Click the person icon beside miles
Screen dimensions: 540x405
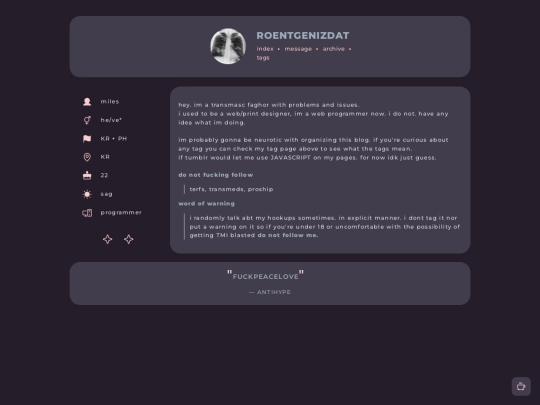point(87,102)
